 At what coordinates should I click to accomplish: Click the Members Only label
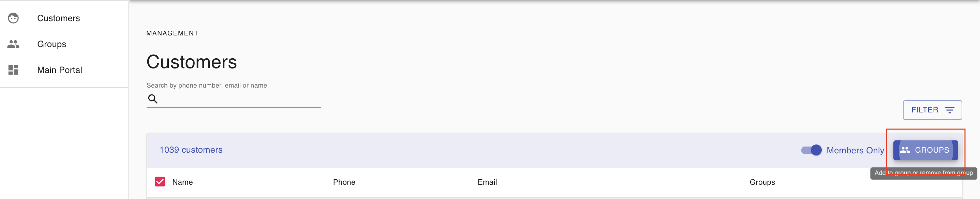855,150
